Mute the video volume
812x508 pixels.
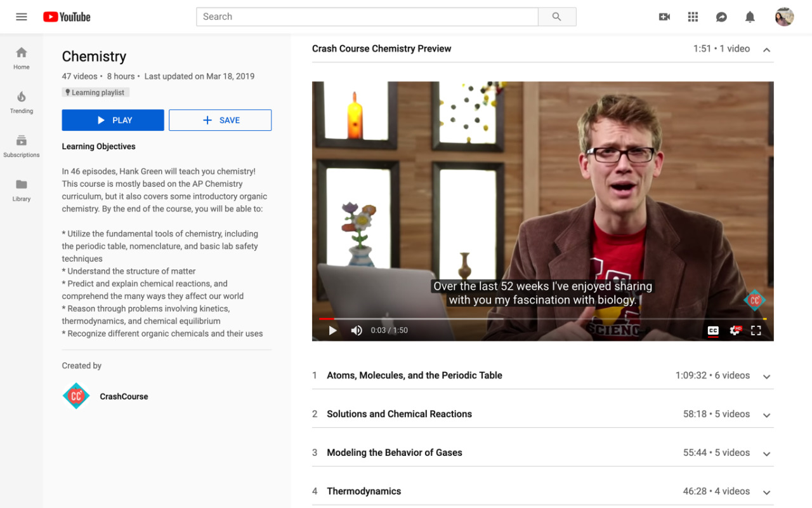357,330
